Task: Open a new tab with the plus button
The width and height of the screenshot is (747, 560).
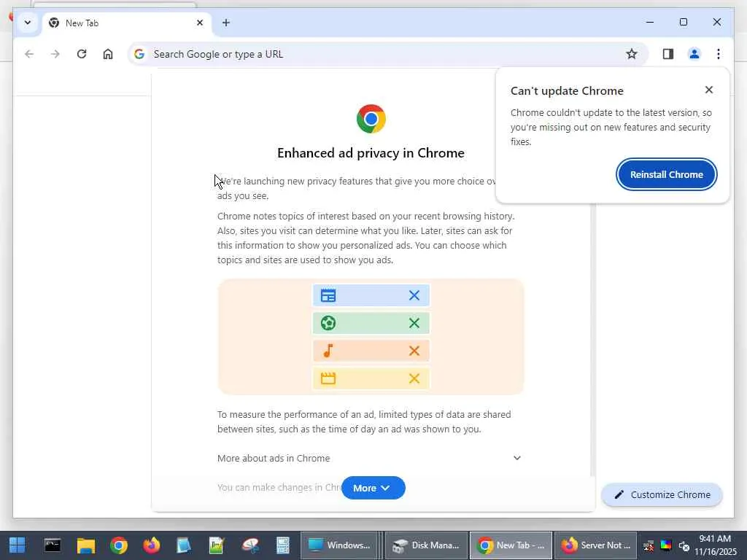Action: (x=226, y=23)
